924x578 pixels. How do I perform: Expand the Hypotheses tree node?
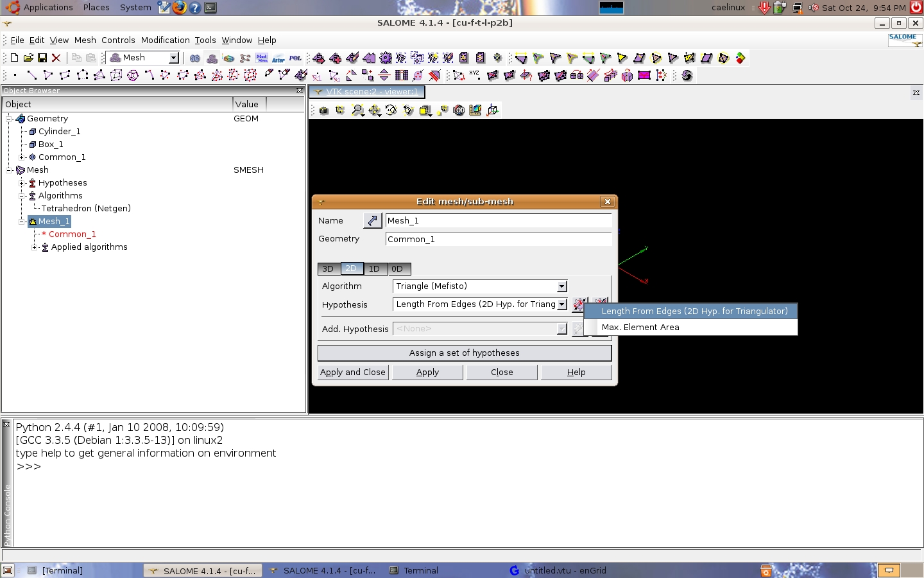(x=22, y=183)
